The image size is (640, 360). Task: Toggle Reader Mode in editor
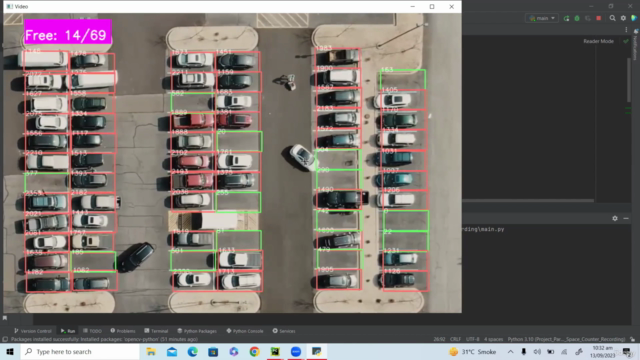tap(598, 41)
